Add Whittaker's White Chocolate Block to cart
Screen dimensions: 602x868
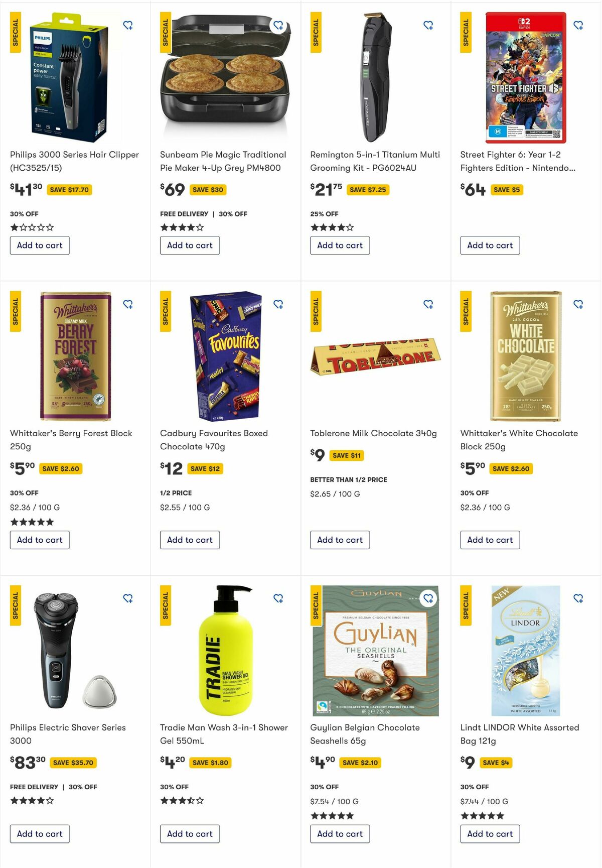pyautogui.click(x=490, y=540)
